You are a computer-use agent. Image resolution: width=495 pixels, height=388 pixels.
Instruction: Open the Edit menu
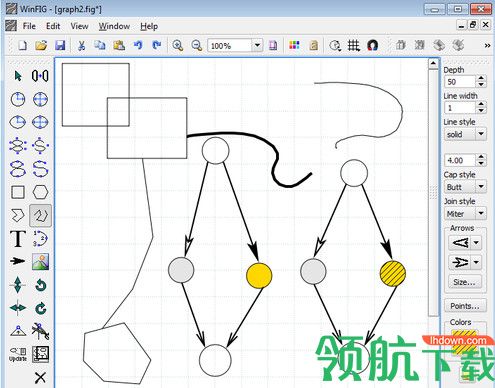[x=53, y=26]
